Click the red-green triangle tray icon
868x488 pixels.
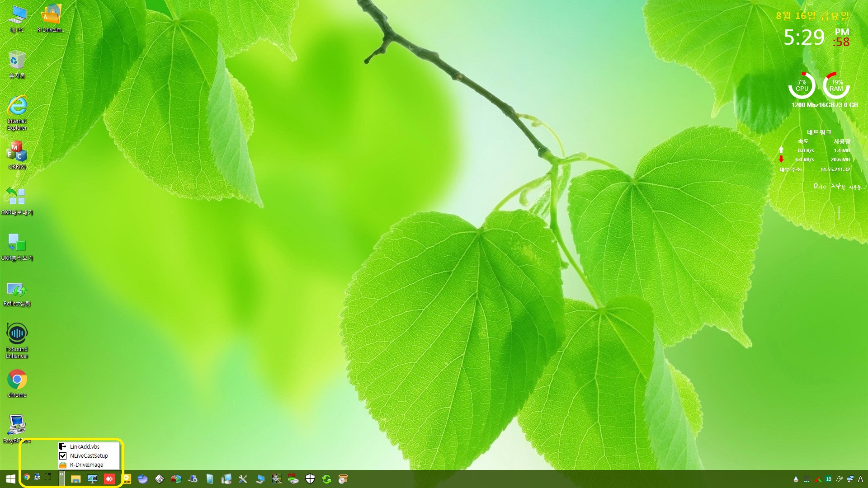(818, 479)
